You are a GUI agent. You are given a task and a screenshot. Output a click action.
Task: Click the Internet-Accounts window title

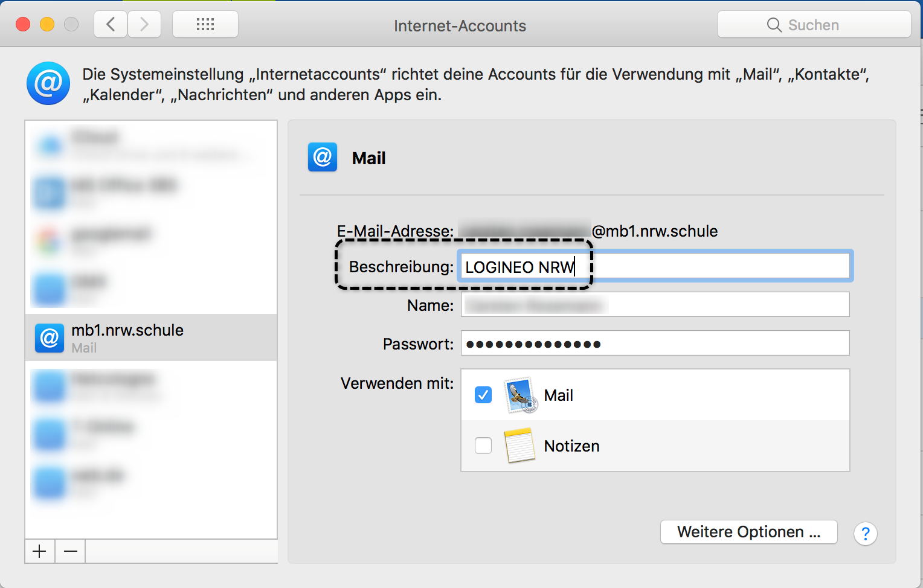click(460, 26)
